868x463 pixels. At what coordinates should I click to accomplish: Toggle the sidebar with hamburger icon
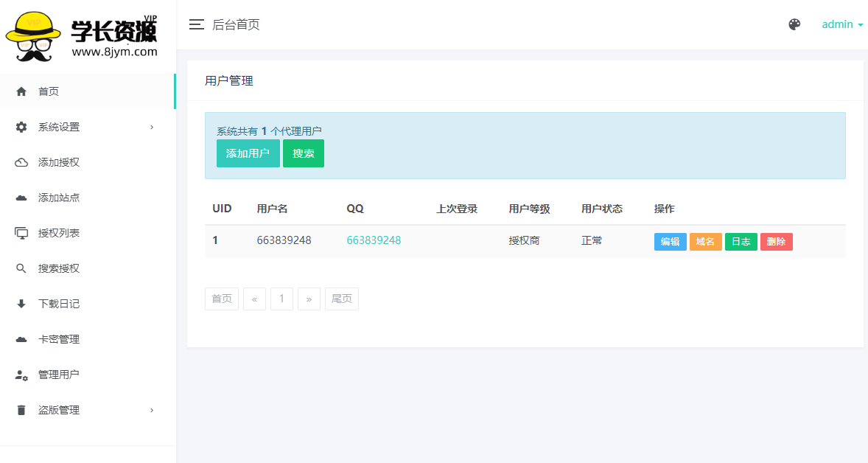[196, 24]
